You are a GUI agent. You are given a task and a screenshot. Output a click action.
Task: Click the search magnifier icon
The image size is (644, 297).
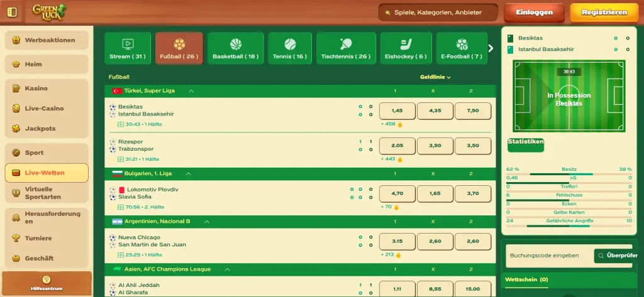click(x=387, y=13)
